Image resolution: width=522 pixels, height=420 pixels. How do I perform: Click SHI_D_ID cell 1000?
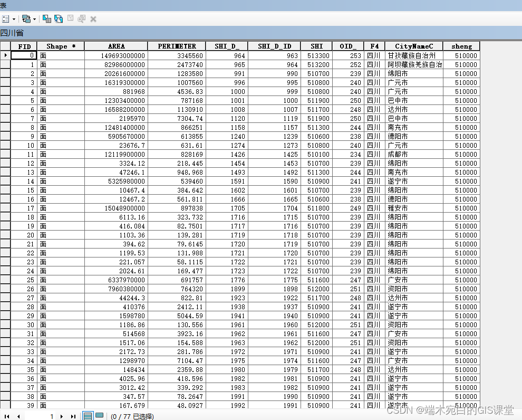(x=274, y=101)
